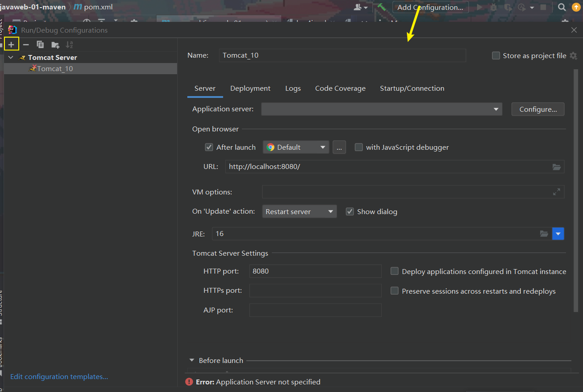The height and width of the screenshot is (392, 583).
Task: Click the orange IDE update icon
Action: coord(575,7)
